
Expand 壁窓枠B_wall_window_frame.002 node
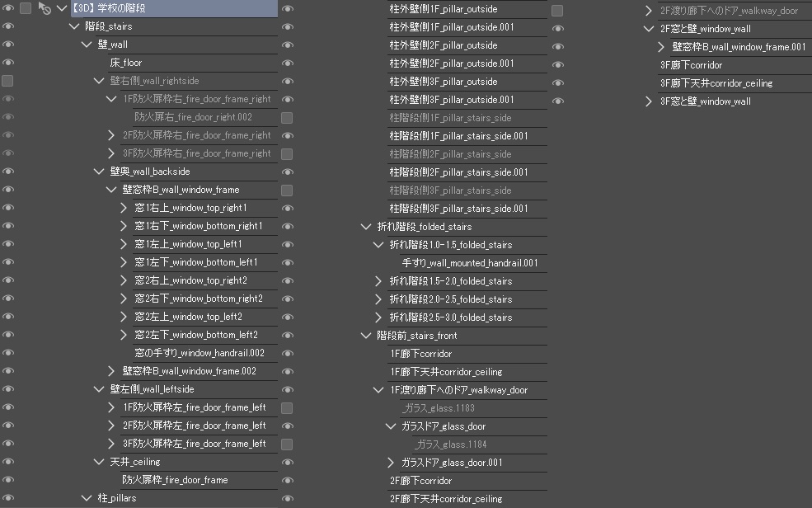coord(110,371)
